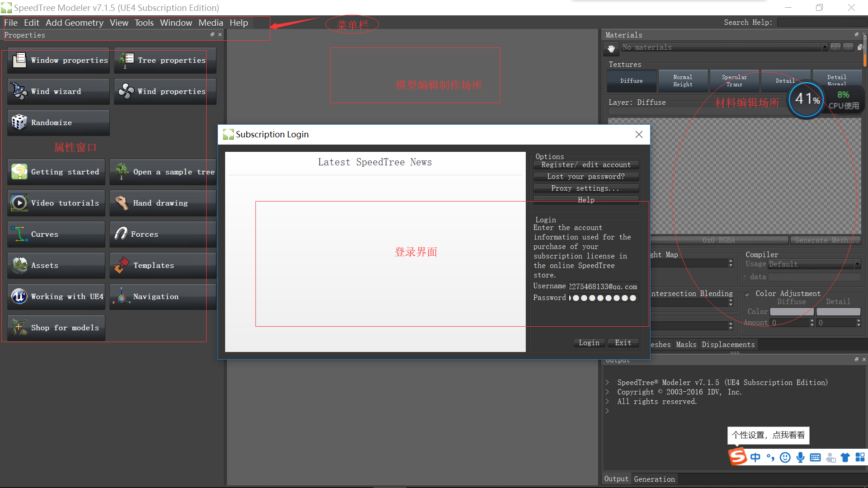Open the Add Geometry menu
Image resolution: width=868 pixels, height=488 pixels.
pos(75,23)
